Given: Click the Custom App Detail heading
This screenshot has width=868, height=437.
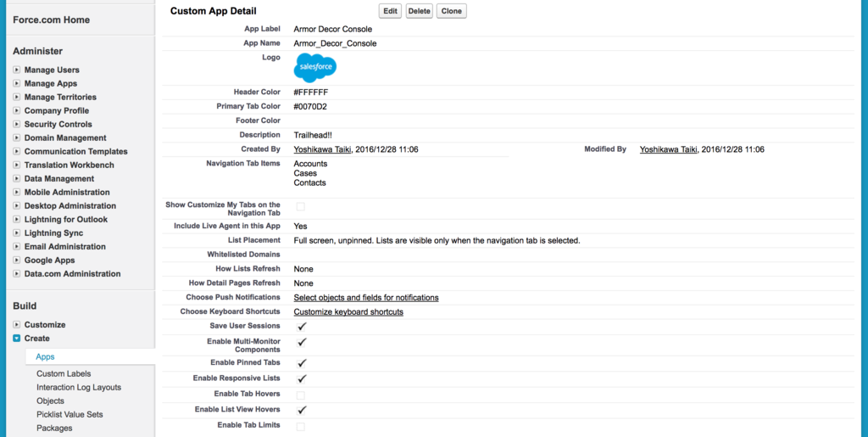Looking at the screenshot, I should (x=213, y=11).
